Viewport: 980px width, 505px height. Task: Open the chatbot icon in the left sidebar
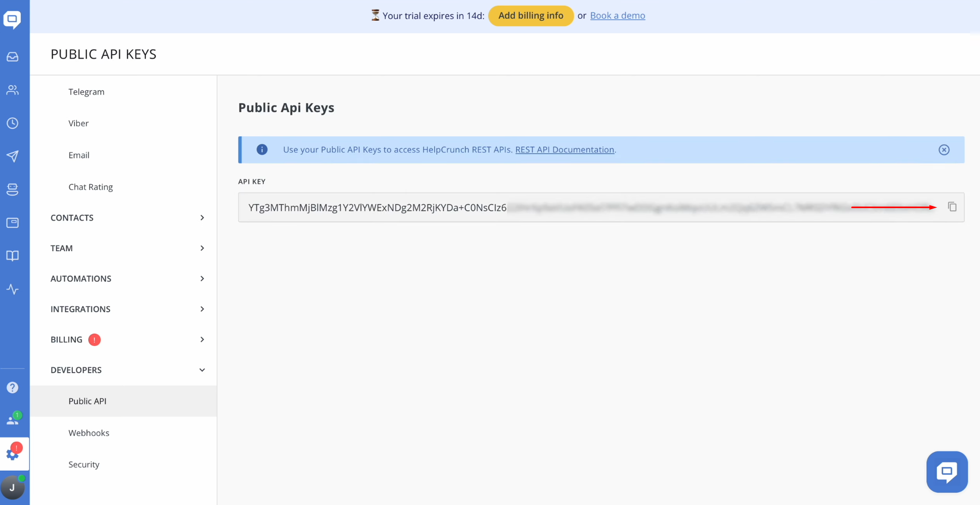[x=12, y=189]
